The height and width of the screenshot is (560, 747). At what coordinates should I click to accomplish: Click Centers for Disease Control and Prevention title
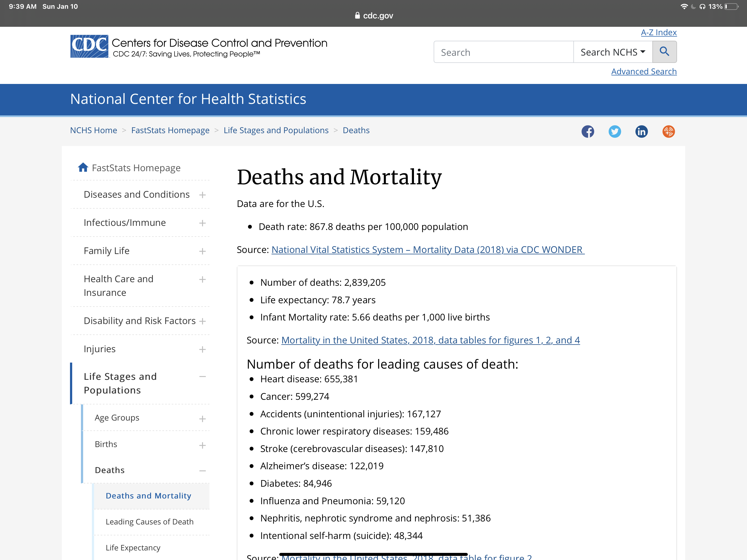tap(220, 43)
